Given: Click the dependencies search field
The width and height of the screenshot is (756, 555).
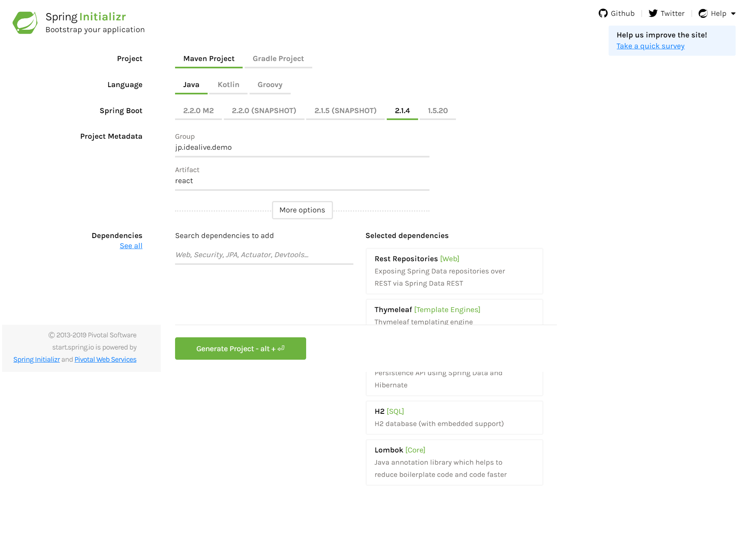Looking at the screenshot, I should [x=264, y=255].
